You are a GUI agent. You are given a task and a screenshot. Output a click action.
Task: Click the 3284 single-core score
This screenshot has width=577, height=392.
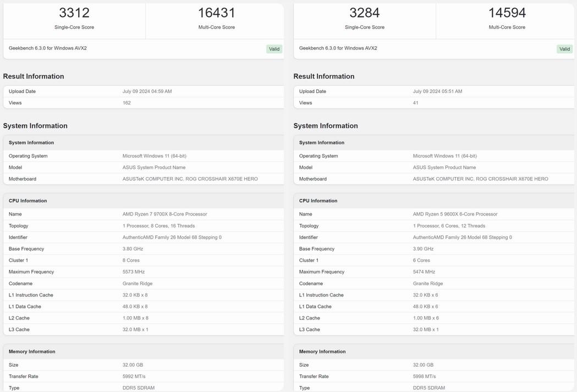point(365,13)
